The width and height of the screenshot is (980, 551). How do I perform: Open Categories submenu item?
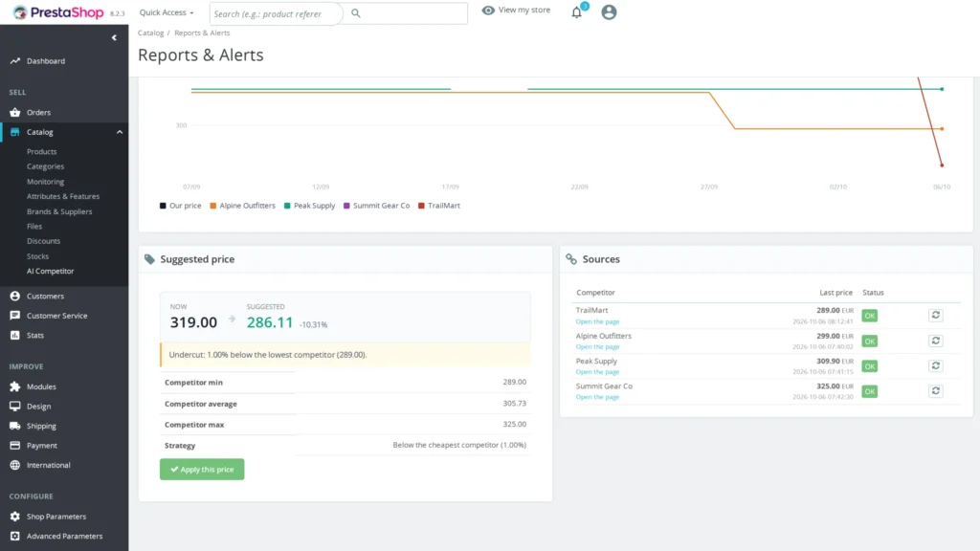[45, 166]
